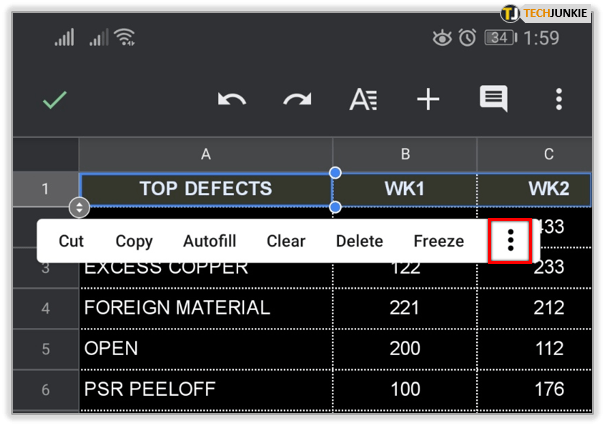This screenshot has height=426, width=605.
Task: Tap the row resize handle icon
Action: click(x=80, y=208)
